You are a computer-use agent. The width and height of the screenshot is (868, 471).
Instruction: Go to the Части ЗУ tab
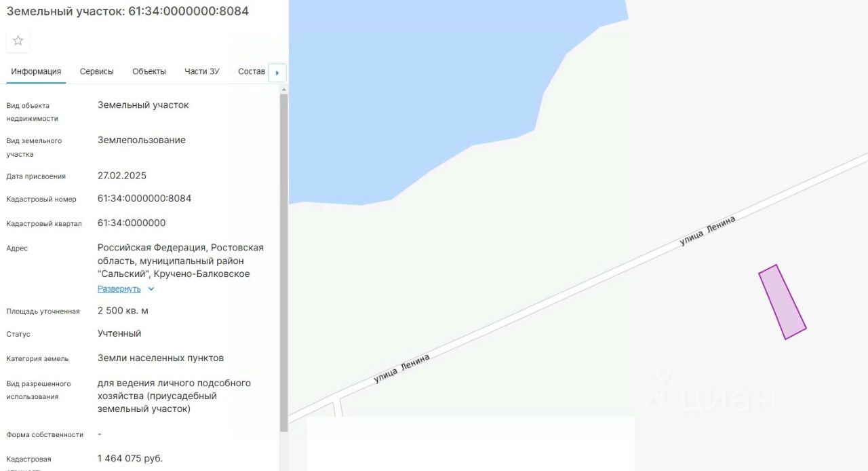(x=202, y=71)
